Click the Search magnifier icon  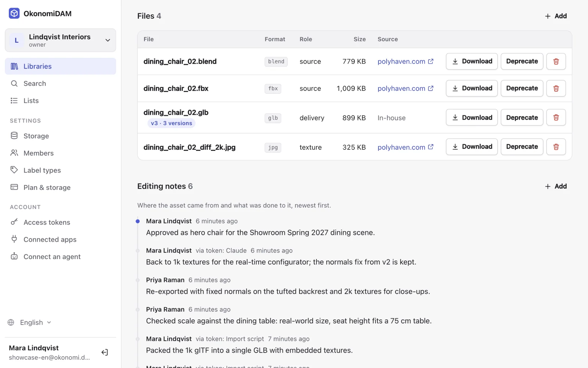tap(14, 84)
